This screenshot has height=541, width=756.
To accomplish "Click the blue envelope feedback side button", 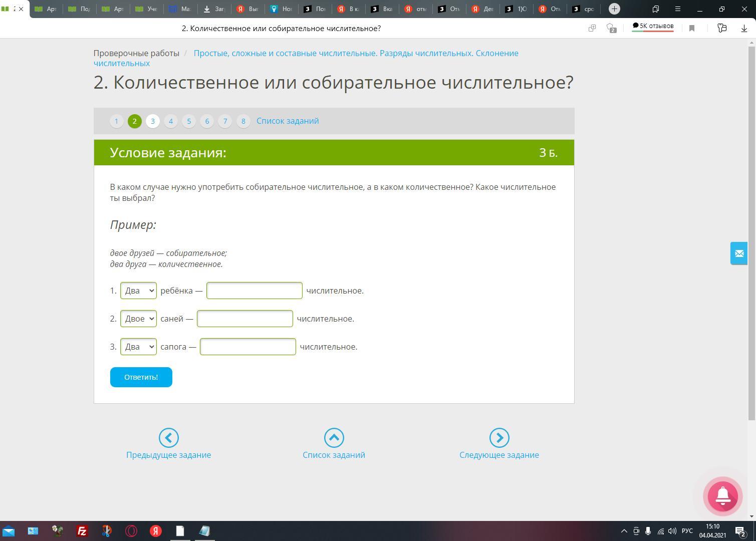I will coord(739,253).
